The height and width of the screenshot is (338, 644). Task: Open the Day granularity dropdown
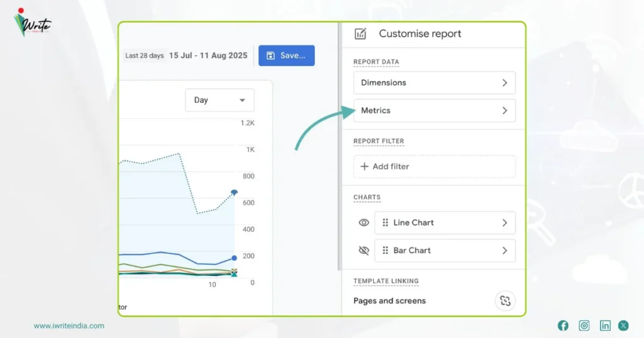(219, 100)
